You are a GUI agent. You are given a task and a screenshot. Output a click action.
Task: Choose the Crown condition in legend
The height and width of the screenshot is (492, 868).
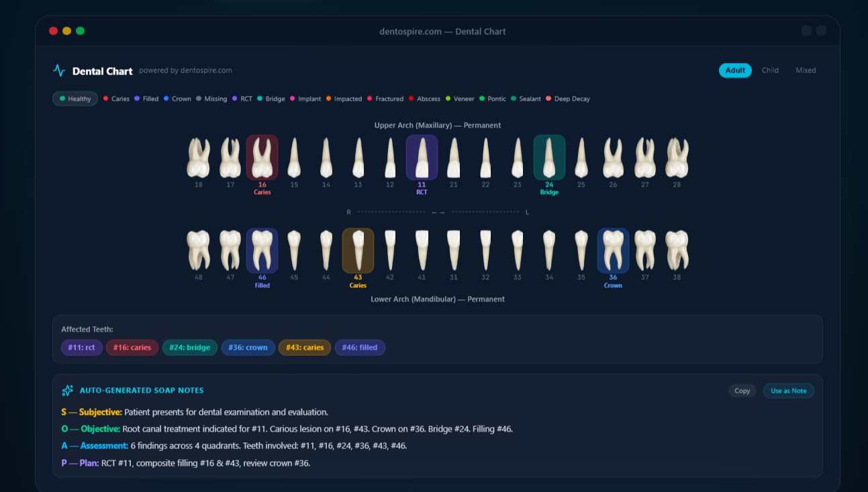(177, 99)
